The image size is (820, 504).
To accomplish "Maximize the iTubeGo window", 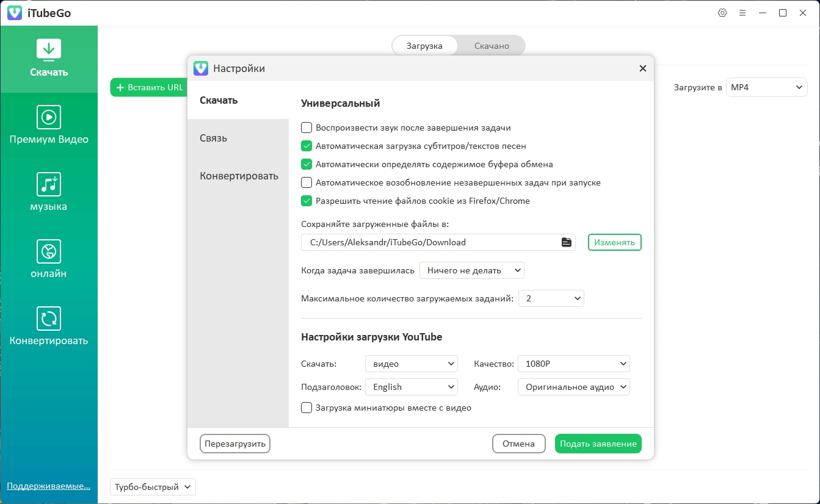I will [x=783, y=13].
